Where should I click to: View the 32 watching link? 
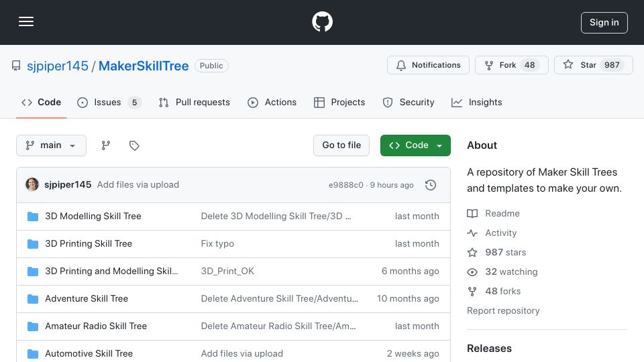coord(502,271)
